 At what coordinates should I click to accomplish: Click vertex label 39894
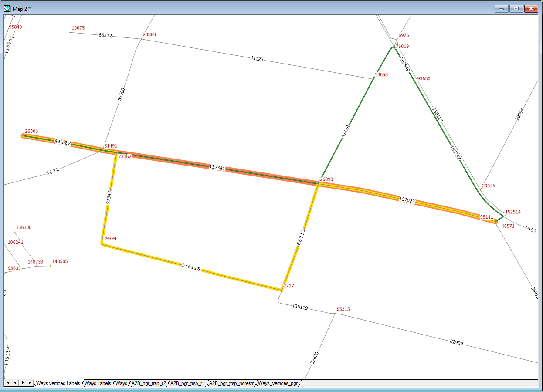point(110,239)
